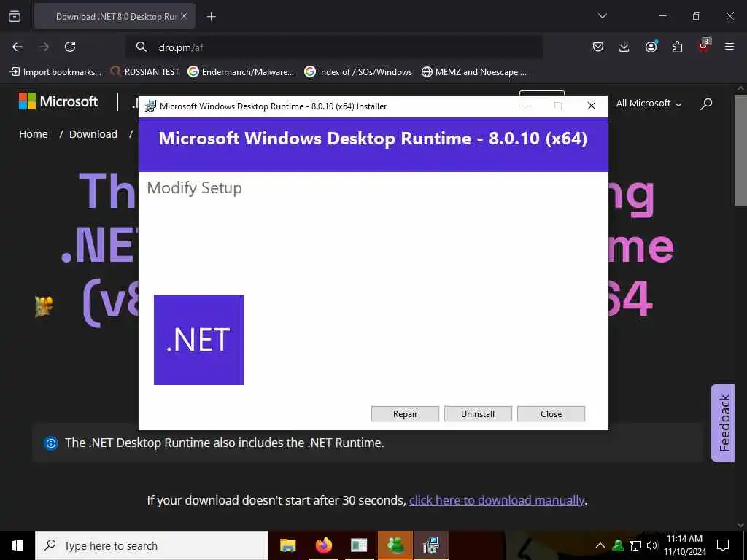The height and width of the screenshot is (560, 747).
Task: Open Endermanch/Malware bookmark
Action: 241,72
